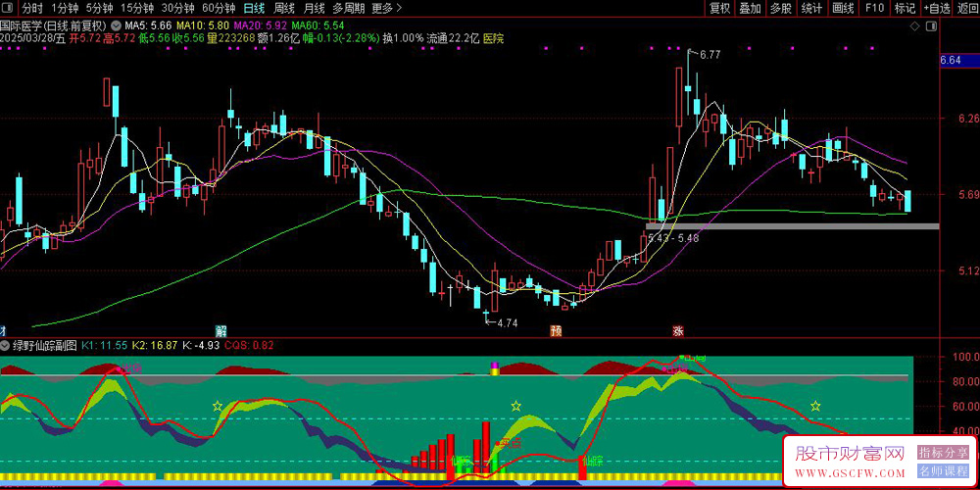Image resolution: width=980 pixels, height=490 pixels.
Task: Open the 复权 adjustment menu
Action: 719,8
